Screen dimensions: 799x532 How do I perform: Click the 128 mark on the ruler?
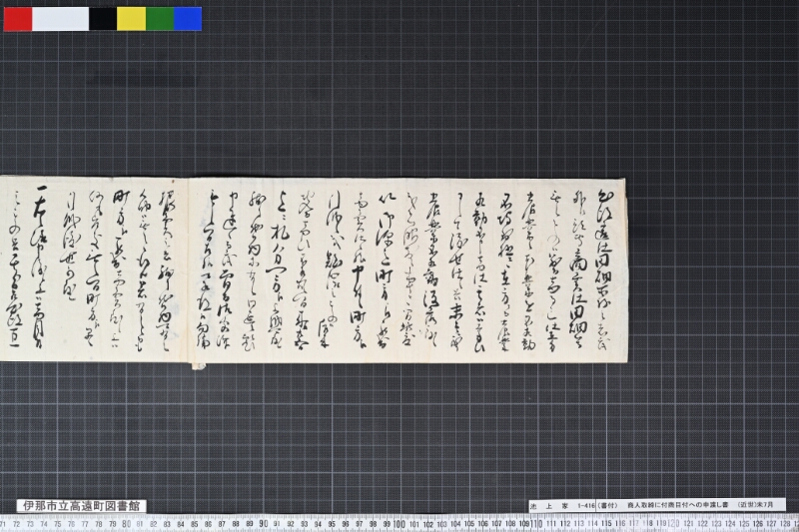tap(785, 524)
